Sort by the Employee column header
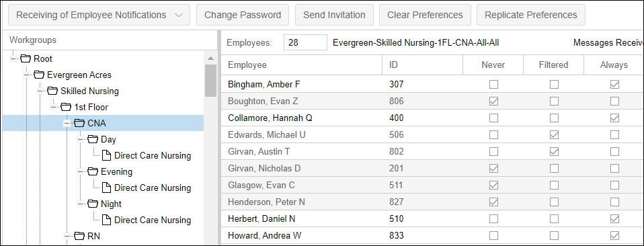The image size is (644, 246). (x=247, y=65)
